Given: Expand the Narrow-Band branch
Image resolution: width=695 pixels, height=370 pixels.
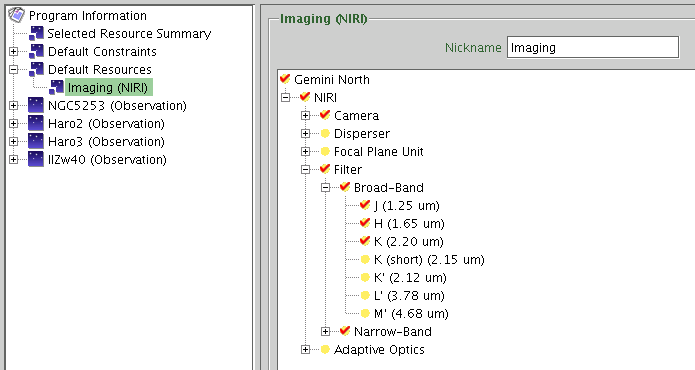Looking at the screenshot, I should tap(325, 331).
